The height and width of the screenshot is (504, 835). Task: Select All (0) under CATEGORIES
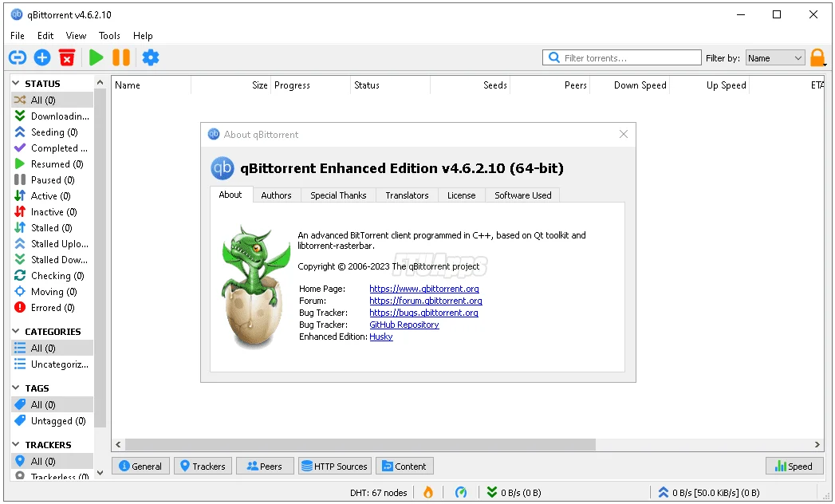pyautogui.click(x=52, y=348)
